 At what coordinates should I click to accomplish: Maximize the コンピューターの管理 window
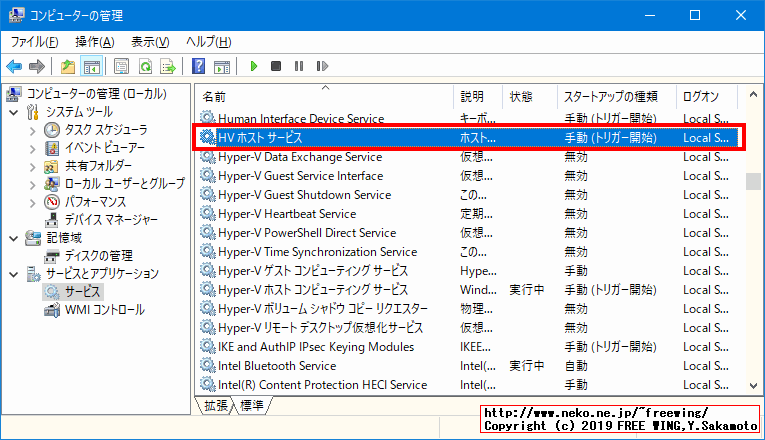pyautogui.click(x=695, y=15)
